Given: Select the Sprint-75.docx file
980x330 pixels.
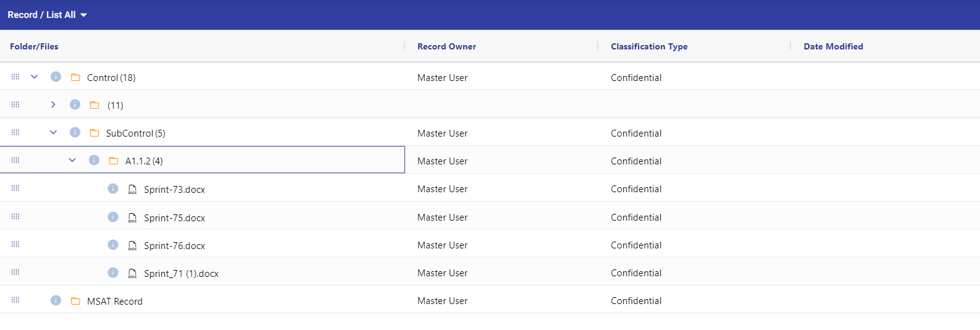Looking at the screenshot, I should pos(174,218).
